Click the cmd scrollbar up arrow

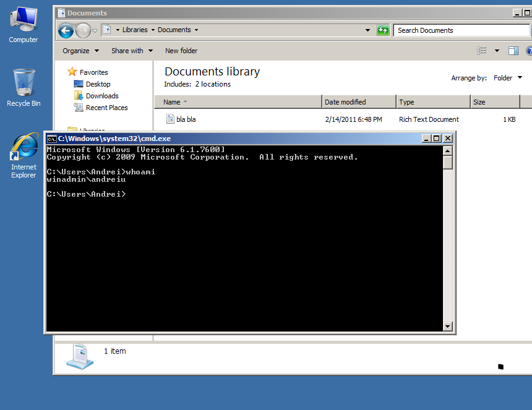click(447, 150)
